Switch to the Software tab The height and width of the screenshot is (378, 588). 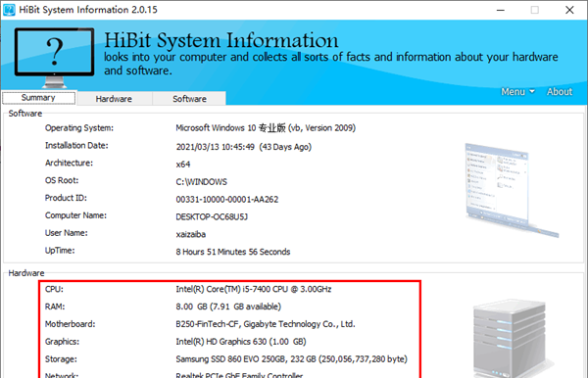(189, 99)
